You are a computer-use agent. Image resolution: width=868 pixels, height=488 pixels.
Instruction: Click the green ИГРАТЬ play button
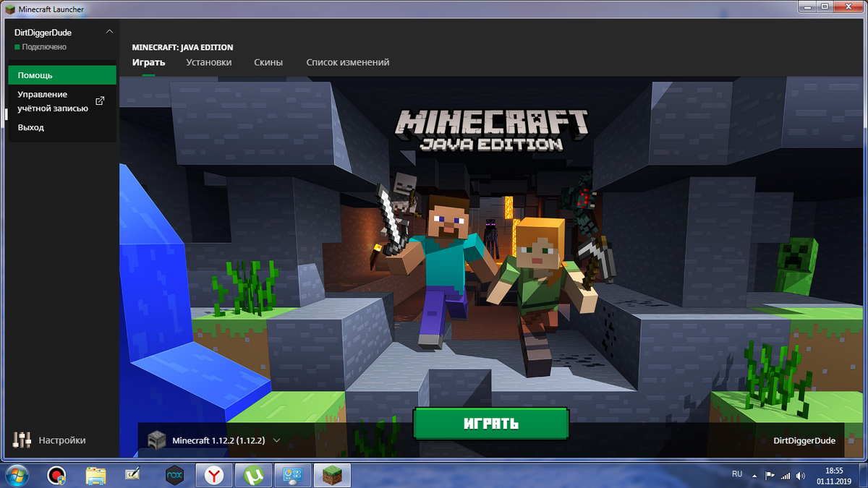tap(491, 424)
